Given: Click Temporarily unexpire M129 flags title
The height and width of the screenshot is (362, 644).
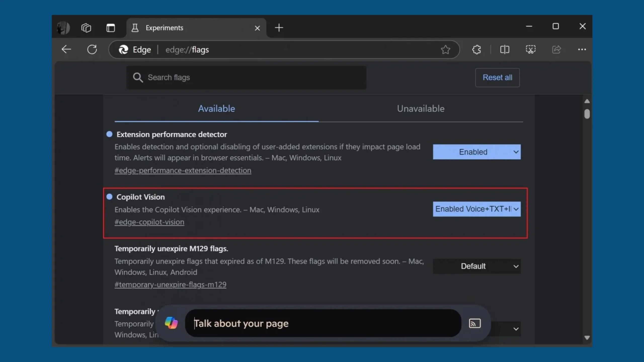Looking at the screenshot, I should 171,249.
